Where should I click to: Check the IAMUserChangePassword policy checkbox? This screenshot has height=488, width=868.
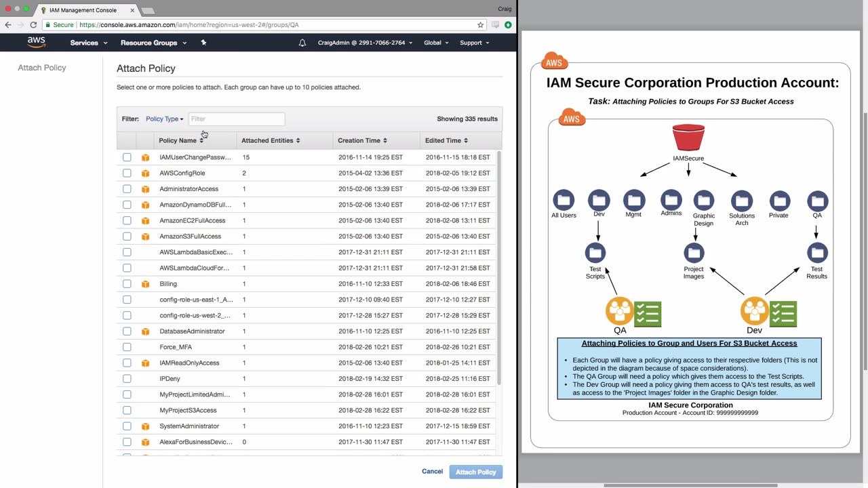127,157
